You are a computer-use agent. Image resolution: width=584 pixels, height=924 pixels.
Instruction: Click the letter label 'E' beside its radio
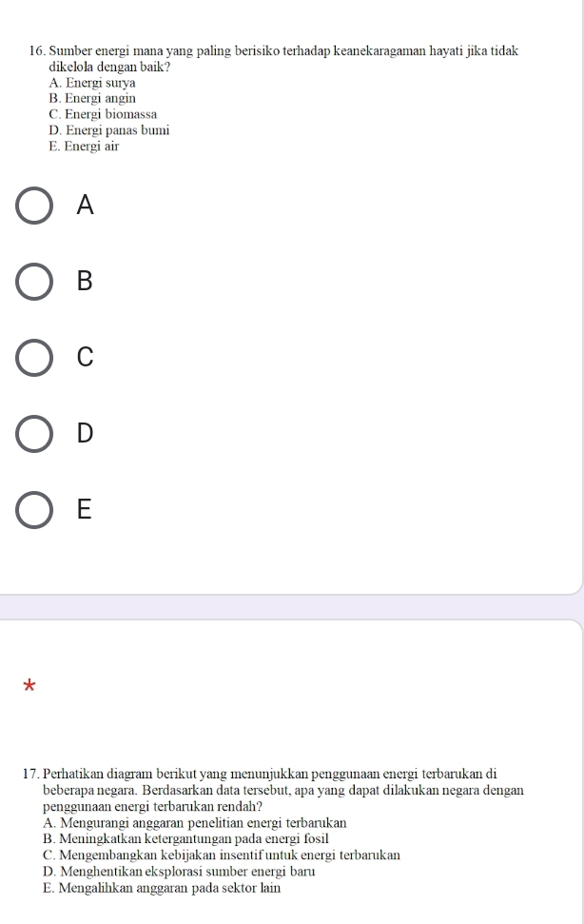(x=85, y=509)
